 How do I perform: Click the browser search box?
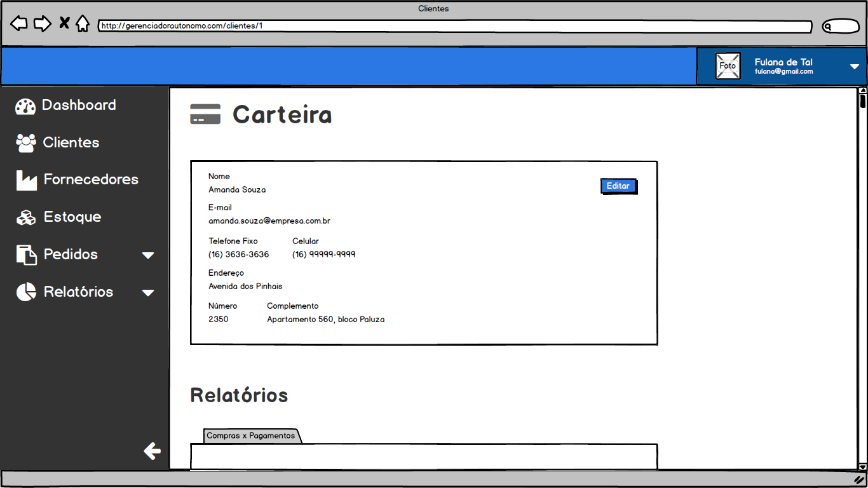pos(840,27)
